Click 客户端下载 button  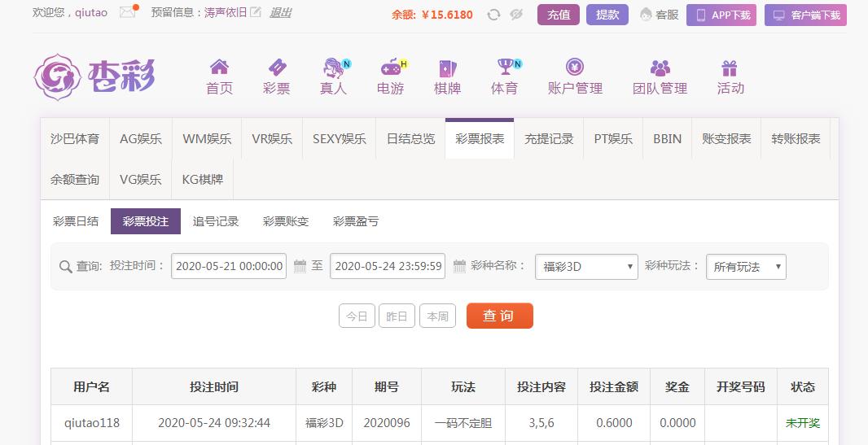click(805, 15)
